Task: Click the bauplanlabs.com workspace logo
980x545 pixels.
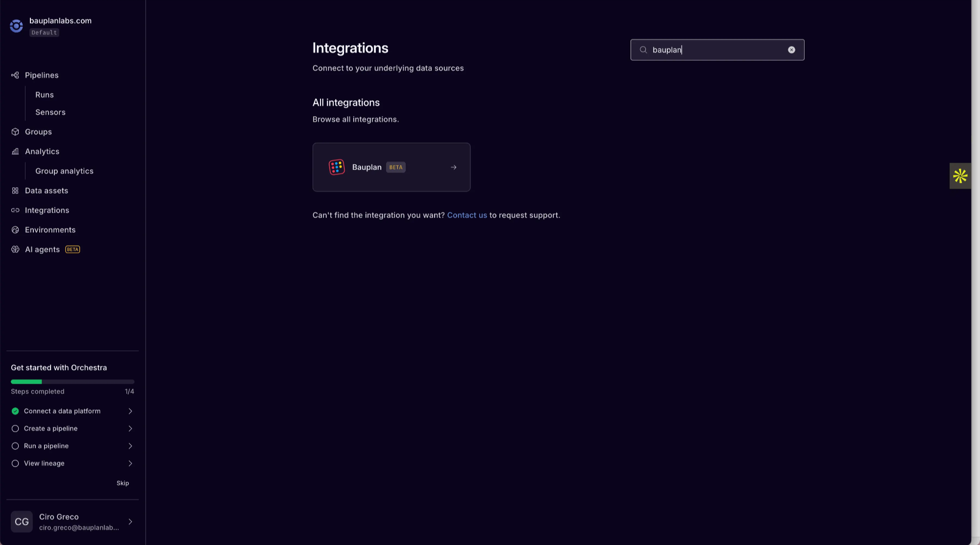Action: [16, 25]
